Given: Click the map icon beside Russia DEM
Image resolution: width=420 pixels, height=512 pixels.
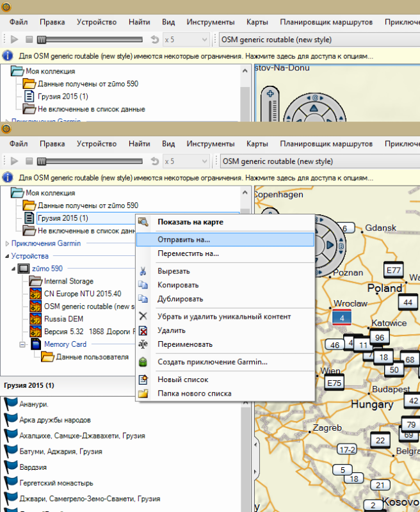Looking at the screenshot, I should (35, 319).
